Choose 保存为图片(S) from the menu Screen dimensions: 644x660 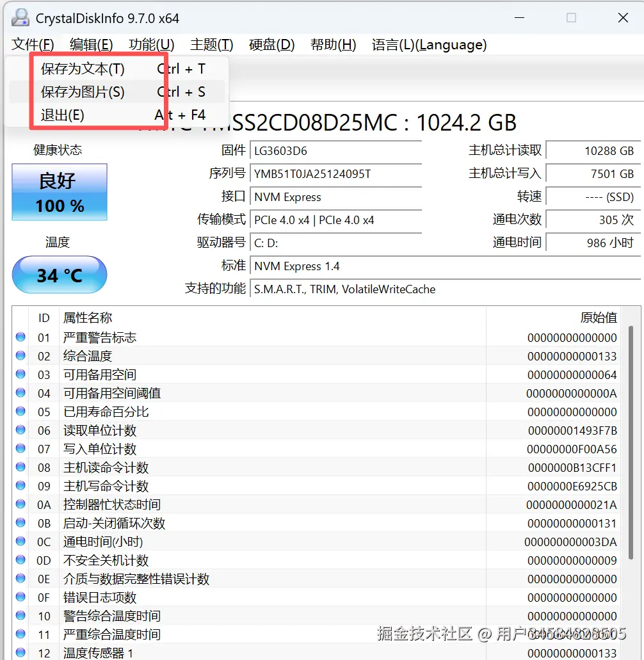click(x=117, y=92)
